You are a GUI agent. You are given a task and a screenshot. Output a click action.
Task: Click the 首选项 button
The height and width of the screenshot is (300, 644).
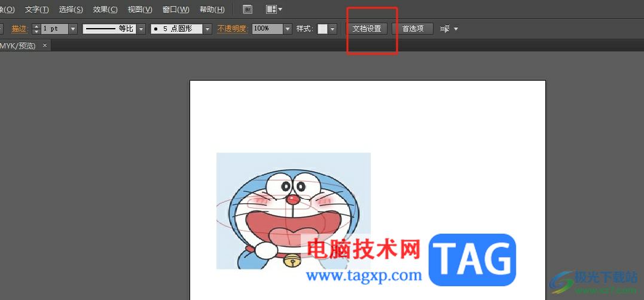(413, 29)
